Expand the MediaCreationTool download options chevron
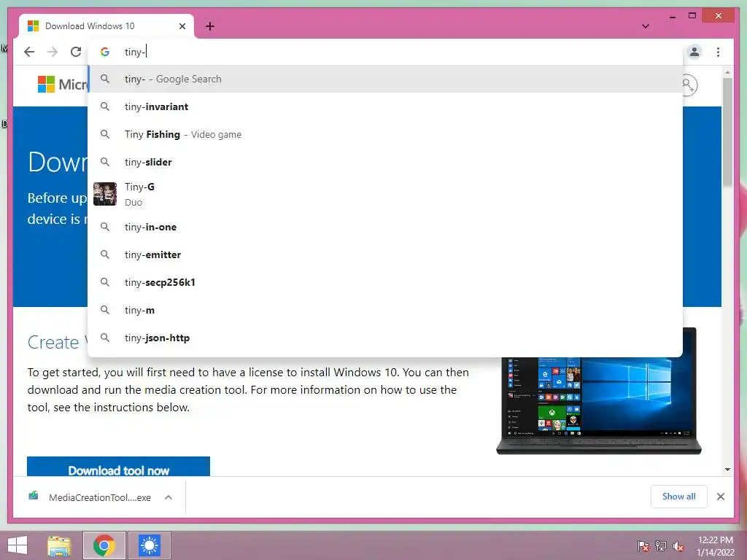 tap(169, 497)
